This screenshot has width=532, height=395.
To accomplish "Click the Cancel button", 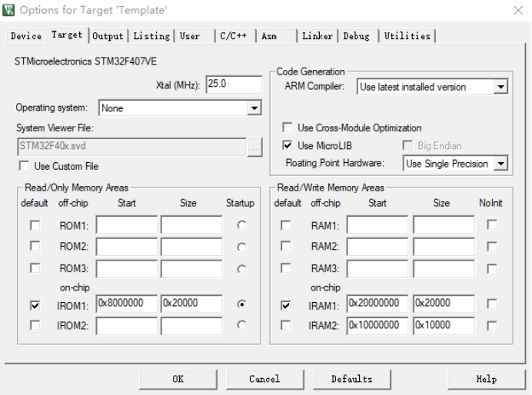I will pos(265,380).
